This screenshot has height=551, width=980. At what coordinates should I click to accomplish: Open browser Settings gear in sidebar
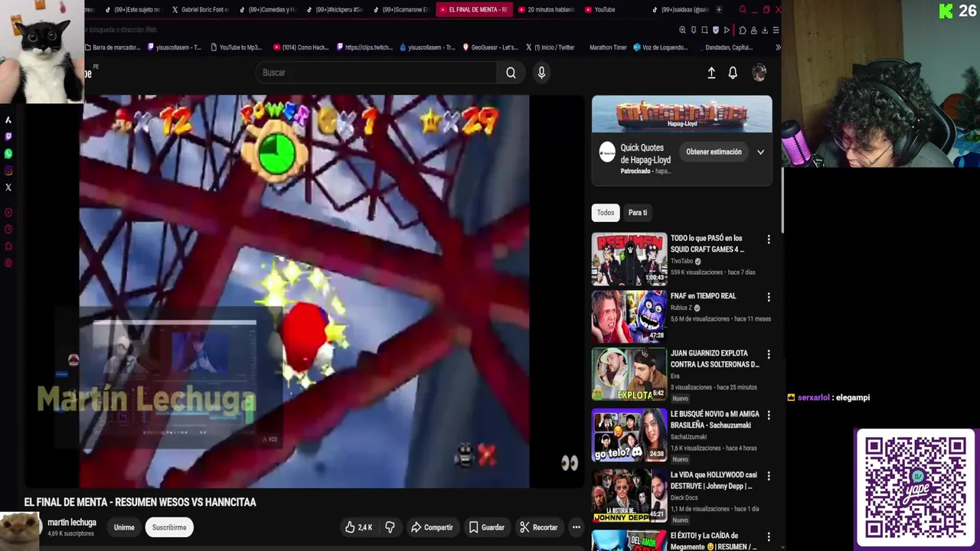click(x=8, y=263)
